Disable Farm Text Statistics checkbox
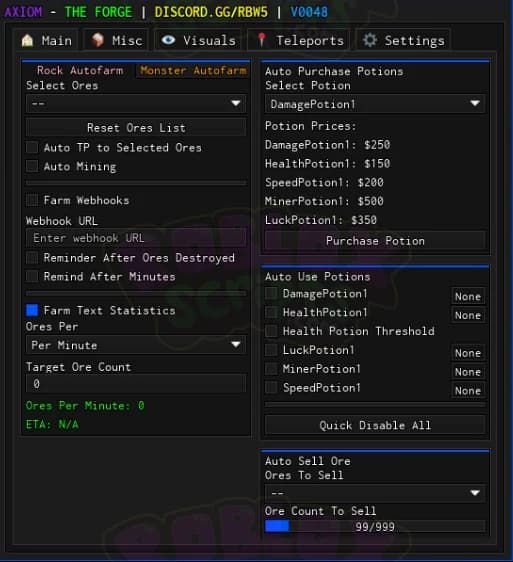 [32, 310]
